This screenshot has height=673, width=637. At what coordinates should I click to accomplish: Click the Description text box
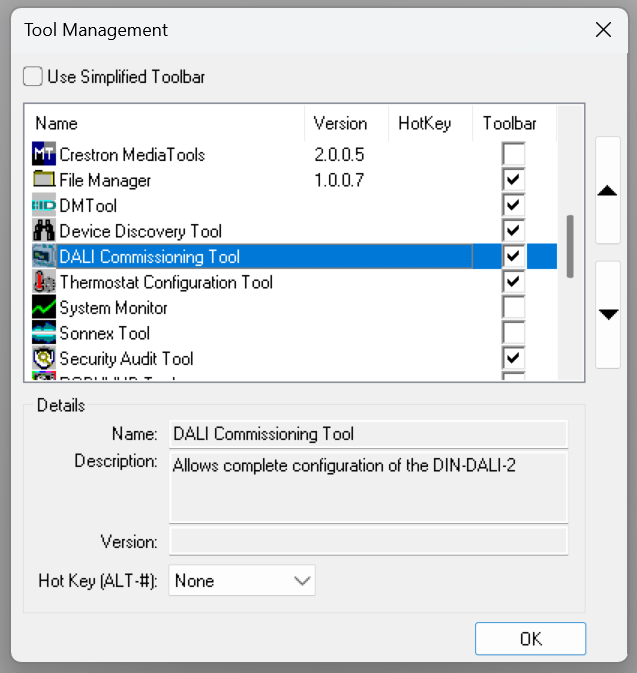point(369,487)
